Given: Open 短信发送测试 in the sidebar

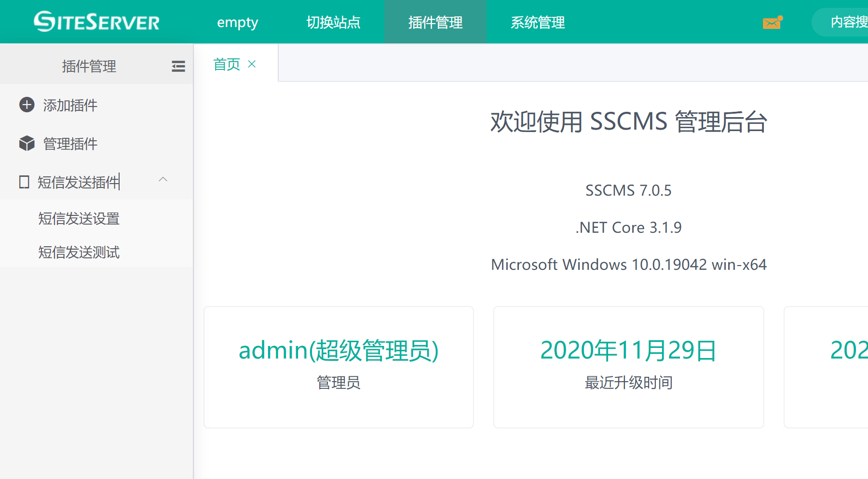Looking at the screenshot, I should (79, 253).
